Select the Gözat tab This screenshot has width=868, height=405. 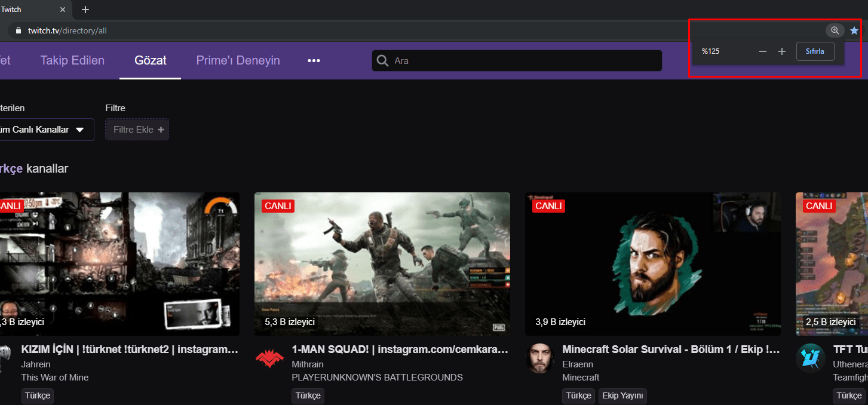pyautogui.click(x=151, y=60)
